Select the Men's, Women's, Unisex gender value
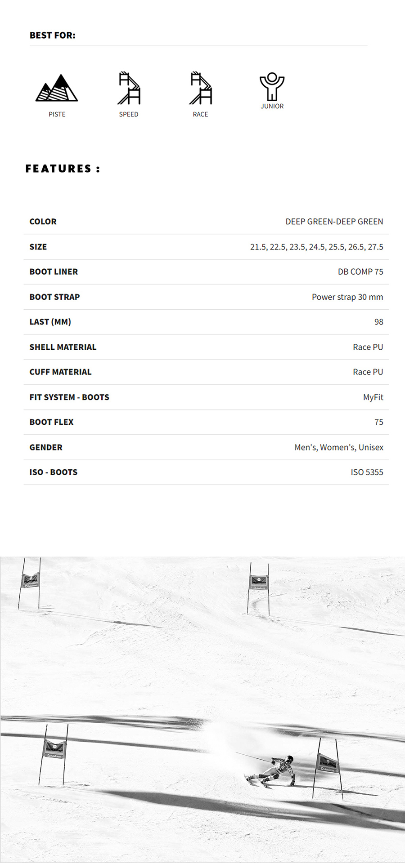This screenshot has width=405, height=868. 339,447
